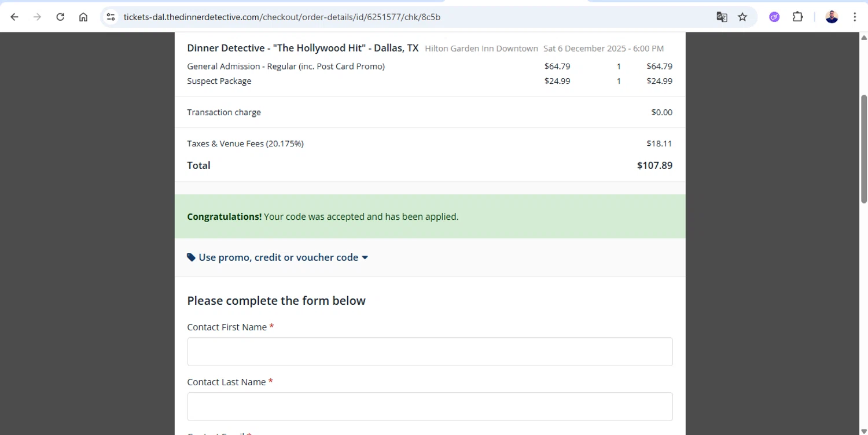Go back to the previous page
The height and width of the screenshot is (435, 868).
point(14,17)
